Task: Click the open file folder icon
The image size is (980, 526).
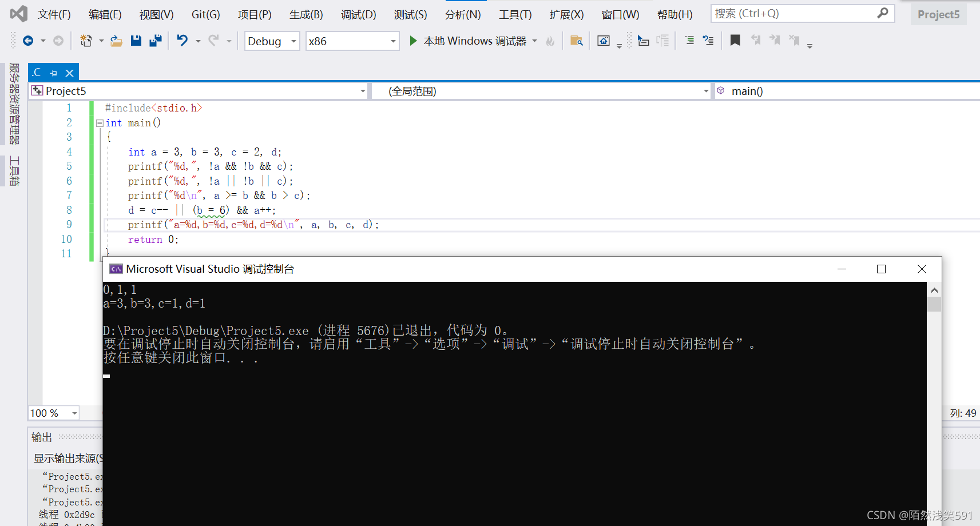Action: click(116, 41)
